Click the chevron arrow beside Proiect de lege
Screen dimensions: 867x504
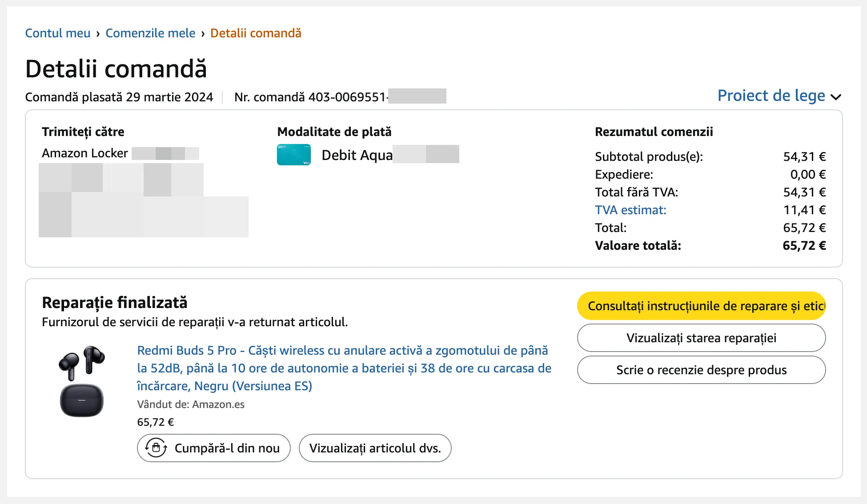point(836,97)
